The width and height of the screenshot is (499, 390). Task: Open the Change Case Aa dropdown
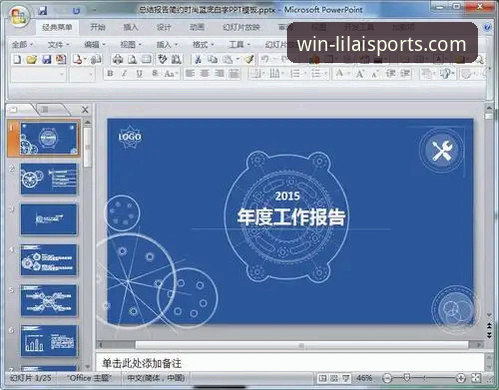pyautogui.click(x=171, y=74)
